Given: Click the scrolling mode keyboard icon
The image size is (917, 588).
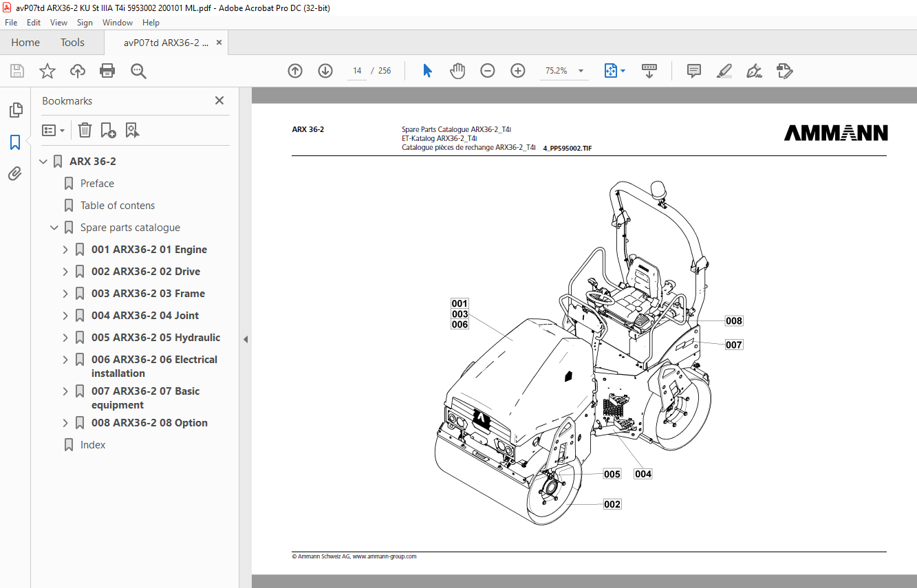Looking at the screenshot, I should point(649,71).
